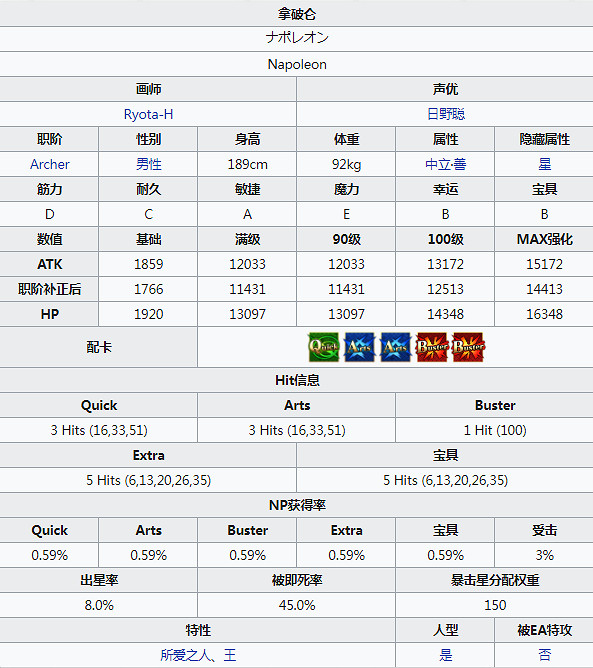Click the corrected base value 1766
This screenshot has width=593, height=668.
click(x=148, y=289)
